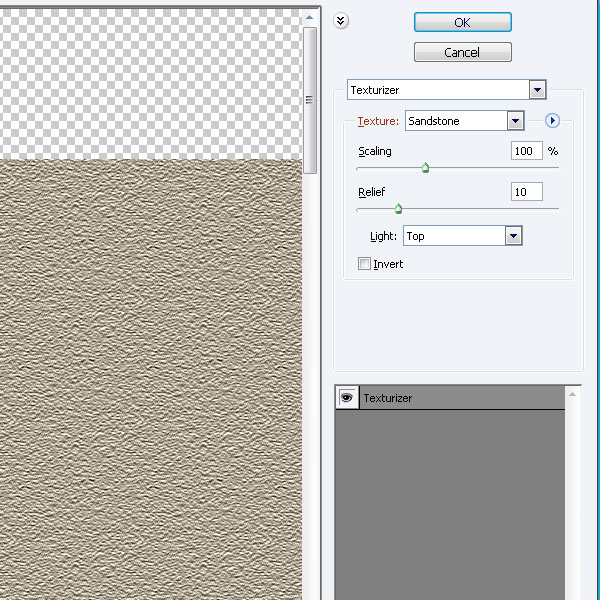The height and width of the screenshot is (600, 600).
Task: Click the Light label
Action: (383, 236)
